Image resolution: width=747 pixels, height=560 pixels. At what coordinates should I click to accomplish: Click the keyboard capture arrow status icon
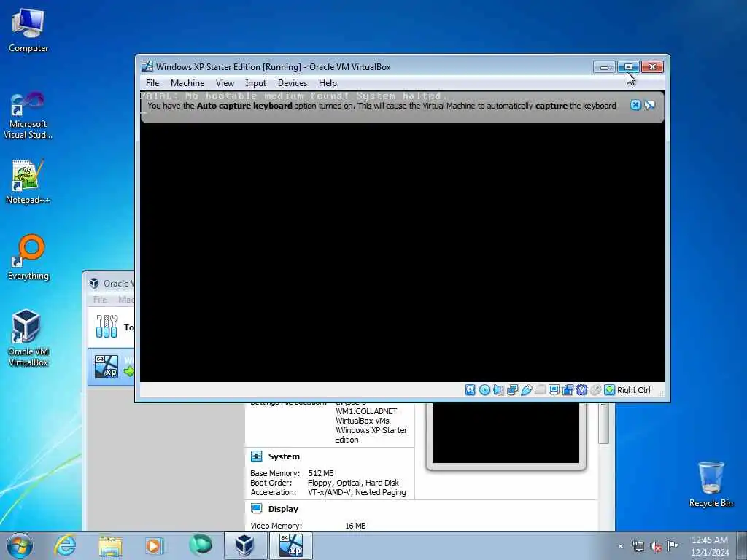609,390
